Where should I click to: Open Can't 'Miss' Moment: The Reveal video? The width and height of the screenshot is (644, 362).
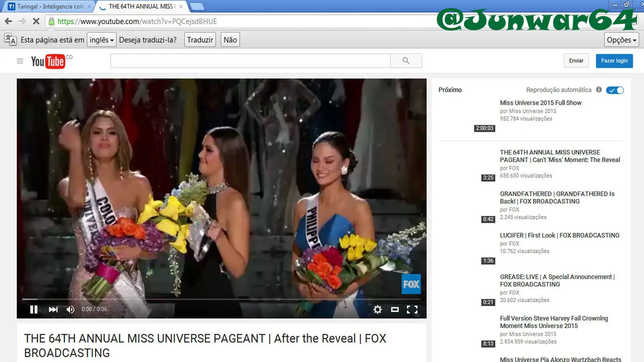coord(560,156)
